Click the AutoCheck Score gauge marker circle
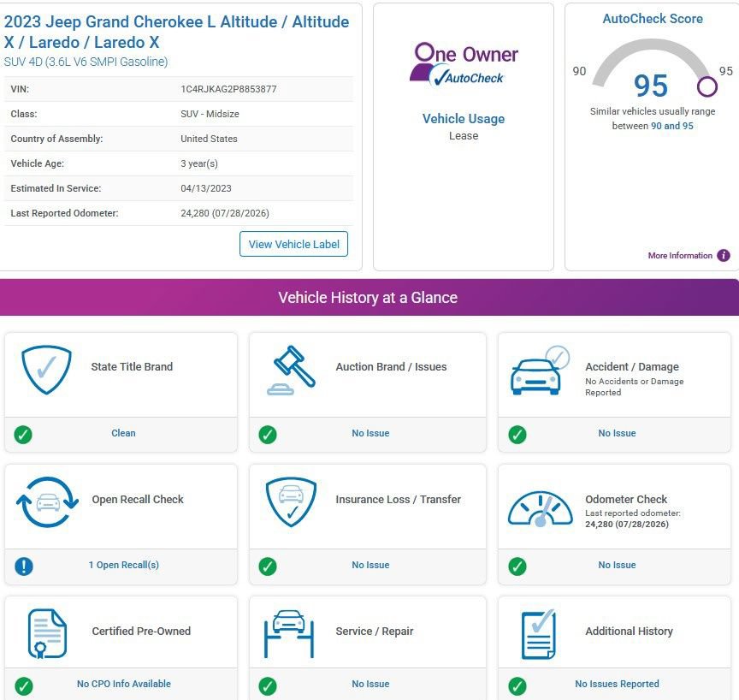 [707, 86]
